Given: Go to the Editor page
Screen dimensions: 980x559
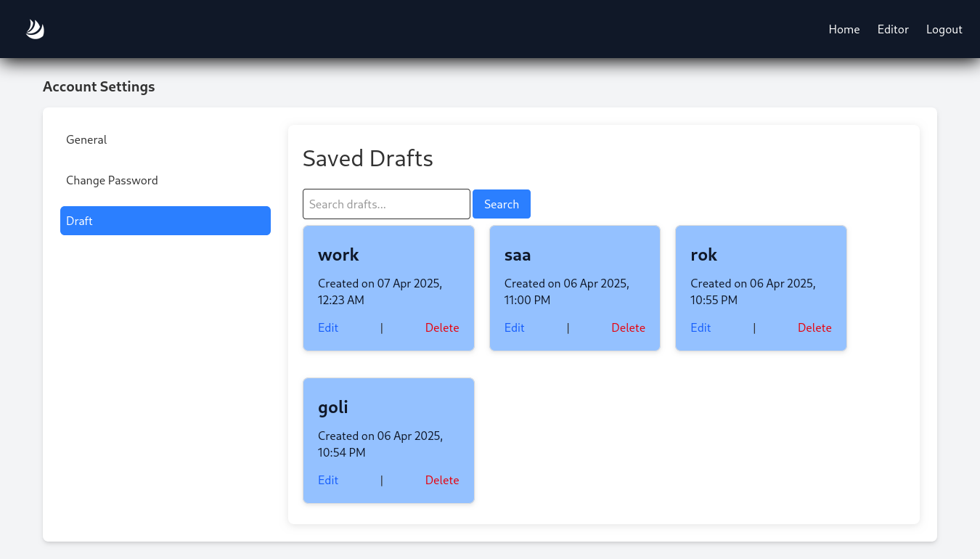Looking at the screenshot, I should [893, 29].
